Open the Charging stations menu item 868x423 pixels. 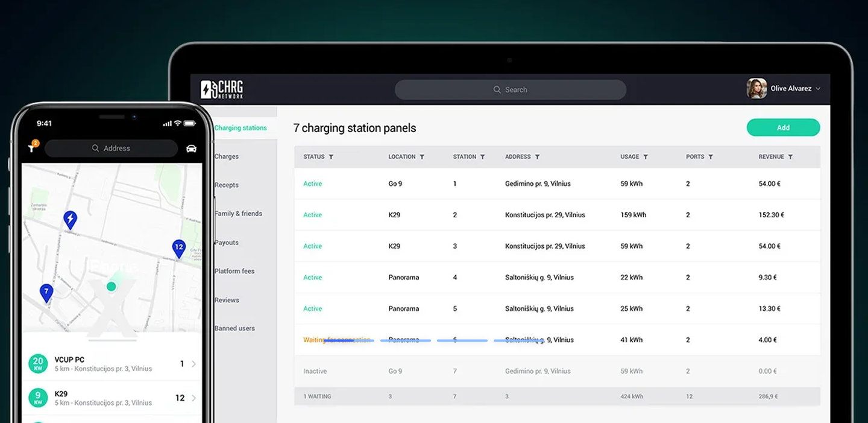241,128
